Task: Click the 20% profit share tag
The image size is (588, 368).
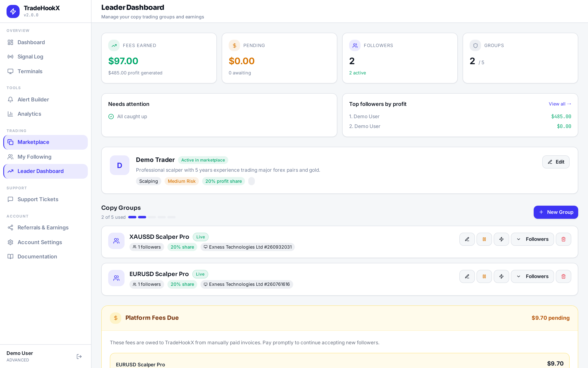Action: pyautogui.click(x=224, y=181)
